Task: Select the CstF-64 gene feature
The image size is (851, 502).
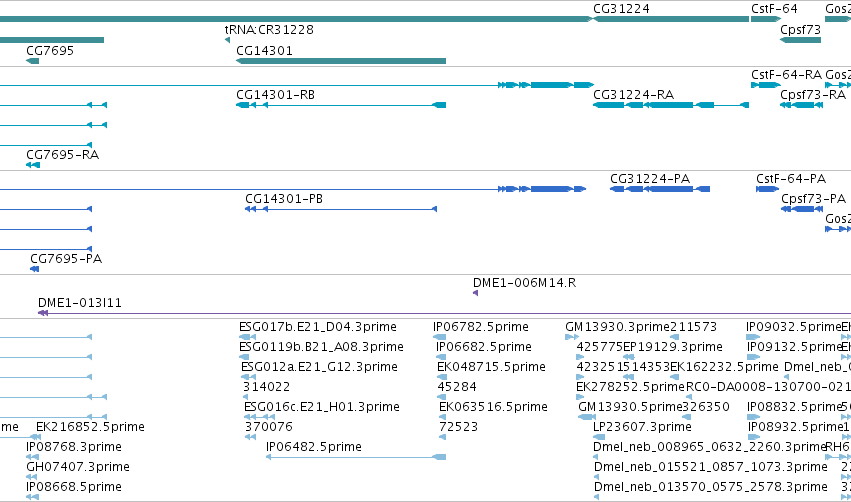Action: pyautogui.click(x=766, y=19)
